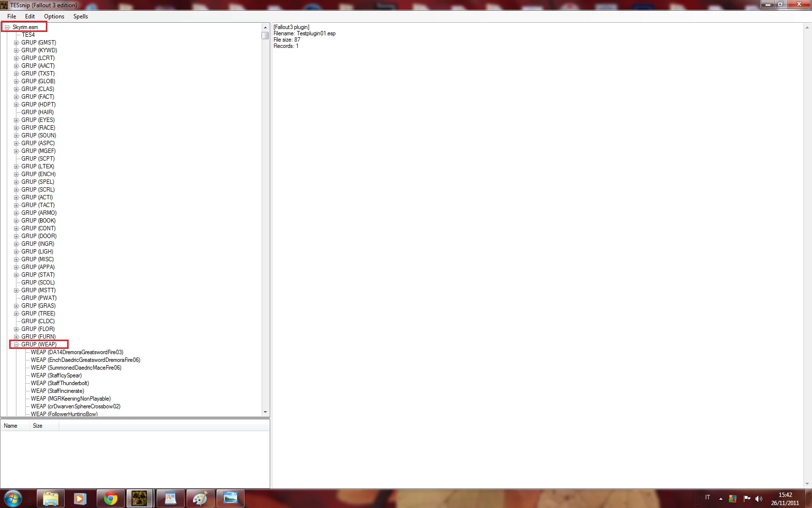Expand GRUP (GMST) node
The height and width of the screenshot is (508, 812).
click(x=16, y=43)
